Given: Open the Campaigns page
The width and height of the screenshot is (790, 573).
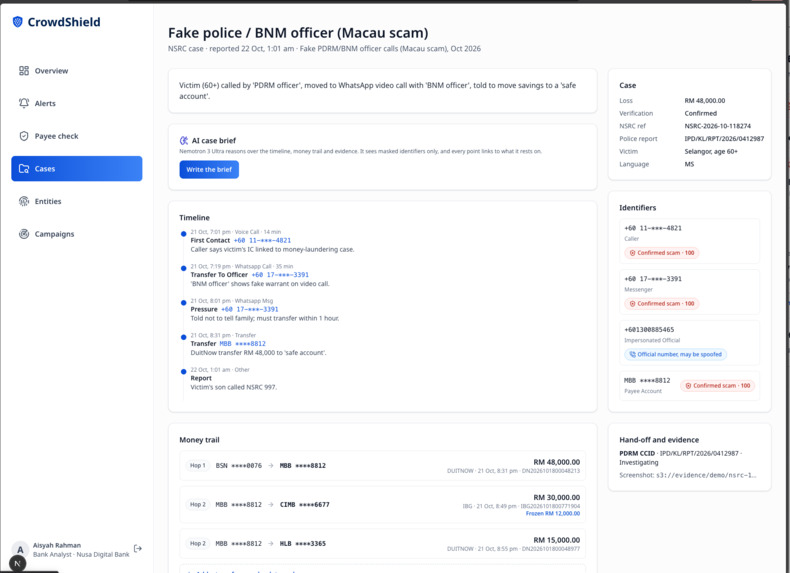Looking at the screenshot, I should pos(77,234).
